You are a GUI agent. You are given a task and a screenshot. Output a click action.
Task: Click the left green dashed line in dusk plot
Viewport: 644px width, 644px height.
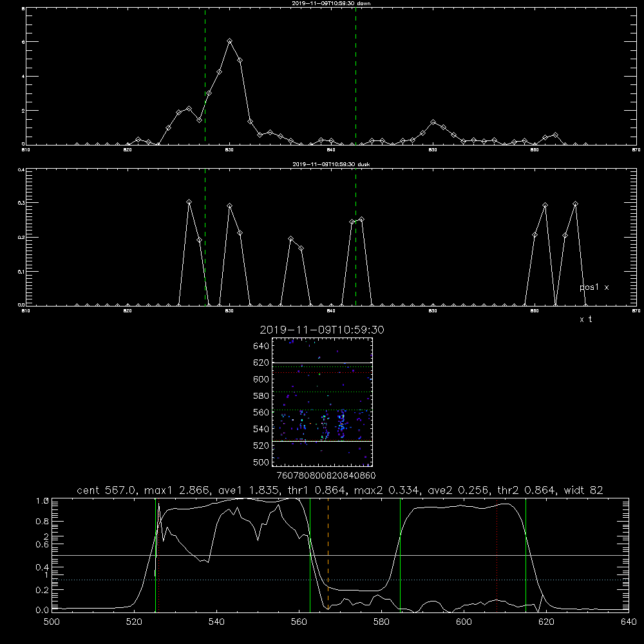[205, 237]
